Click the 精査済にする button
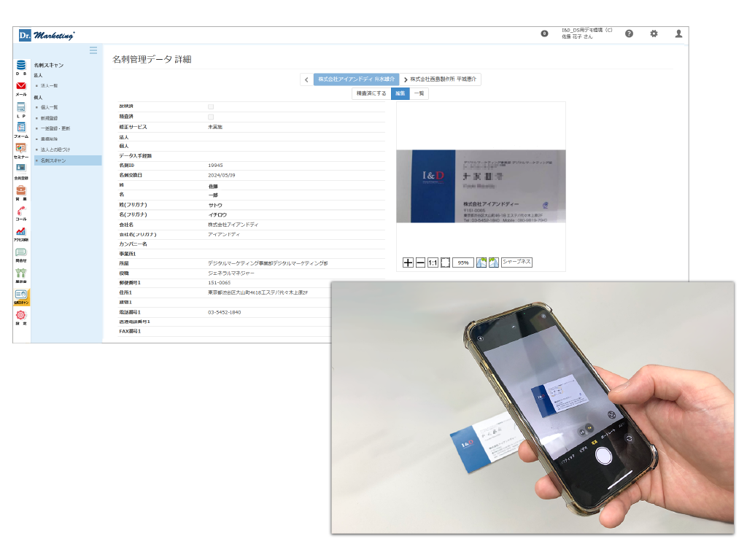 [x=371, y=93]
